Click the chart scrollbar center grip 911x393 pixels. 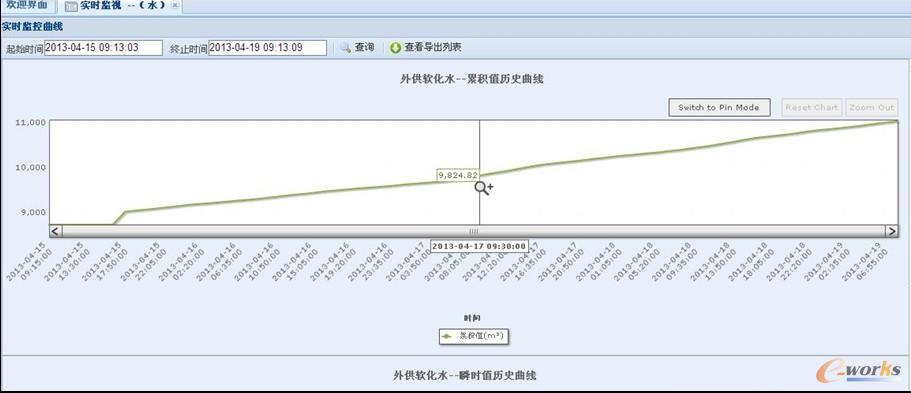[474, 231]
